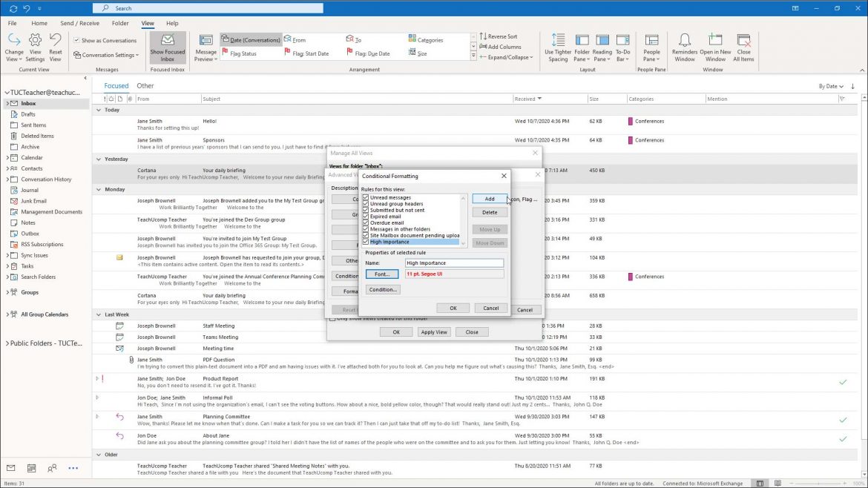The image size is (868, 488).
Task: Toggle Show as Conversations option
Action: click(x=76, y=39)
